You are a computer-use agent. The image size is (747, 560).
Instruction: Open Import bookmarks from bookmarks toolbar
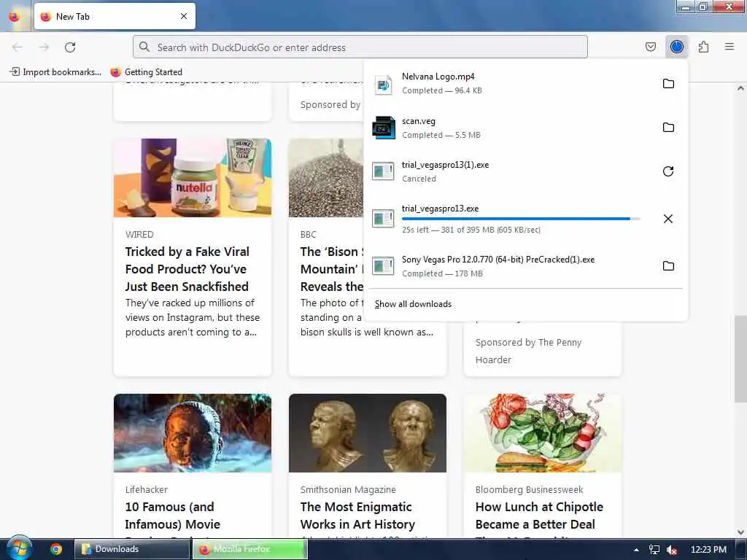[55, 72]
